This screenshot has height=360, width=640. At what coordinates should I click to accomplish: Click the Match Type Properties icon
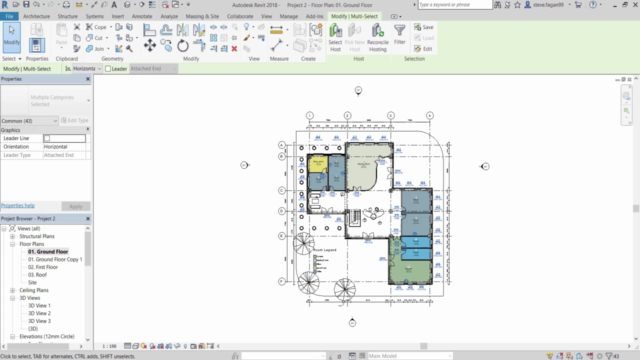[77, 49]
